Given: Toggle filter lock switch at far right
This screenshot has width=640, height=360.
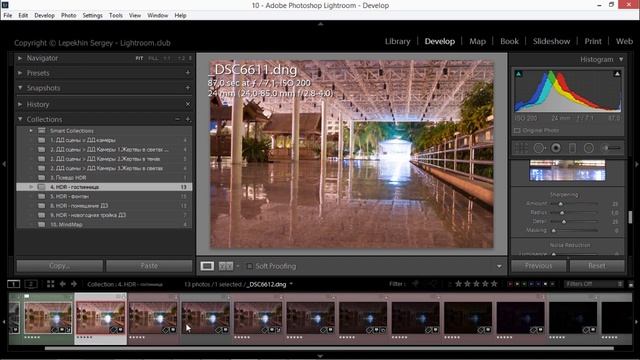Looking at the screenshot, I should tap(631, 284).
